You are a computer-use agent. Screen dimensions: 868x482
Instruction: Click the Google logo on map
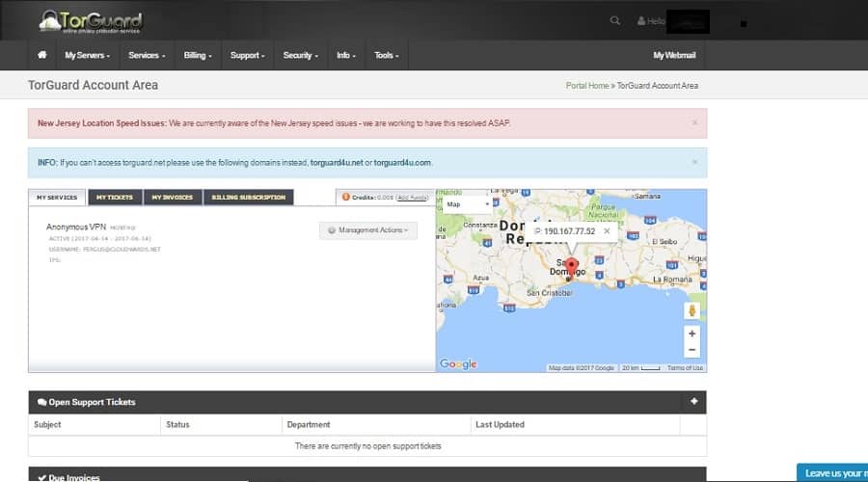pyautogui.click(x=458, y=363)
